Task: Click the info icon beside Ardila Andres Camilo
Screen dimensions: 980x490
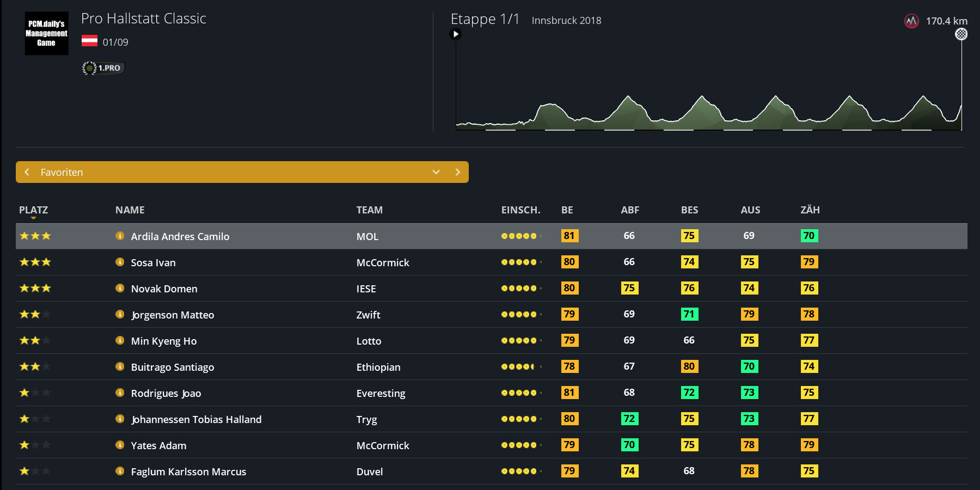Action: [x=120, y=236]
